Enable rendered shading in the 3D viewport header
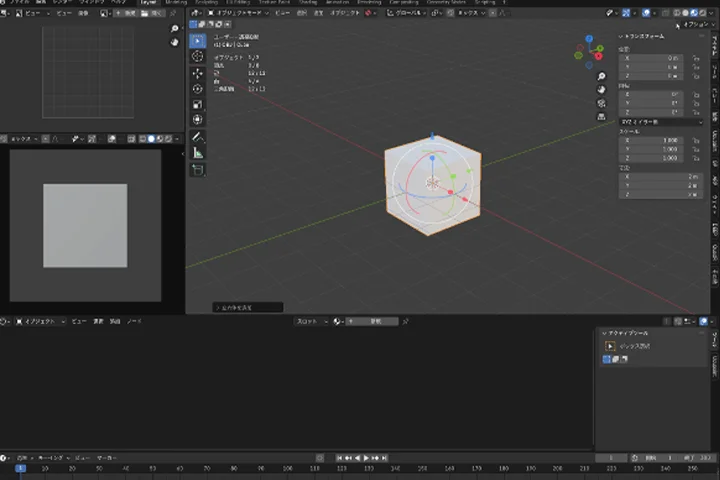Image resolution: width=720 pixels, height=480 pixels. (x=703, y=13)
